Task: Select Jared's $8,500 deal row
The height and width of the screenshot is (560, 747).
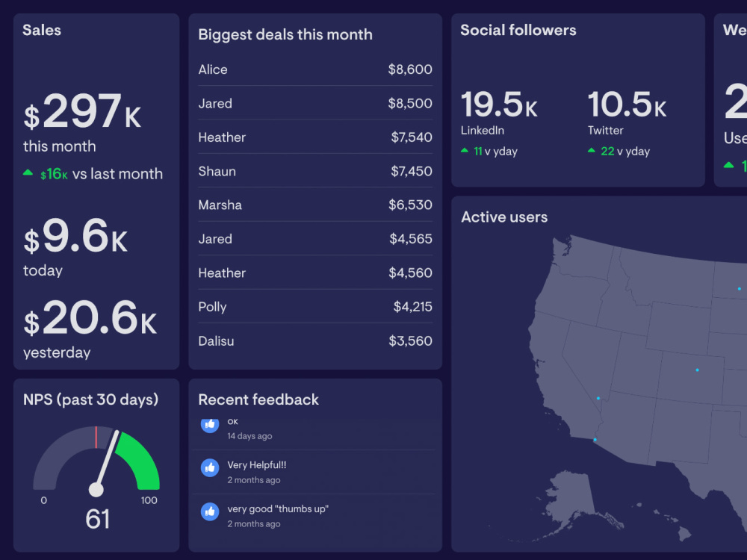Action: (x=315, y=103)
